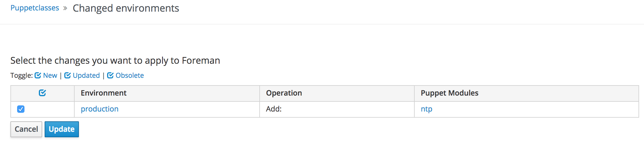The height and width of the screenshot is (144, 644).
Task: Click the check icon beside New toggle
Action: coord(38,75)
